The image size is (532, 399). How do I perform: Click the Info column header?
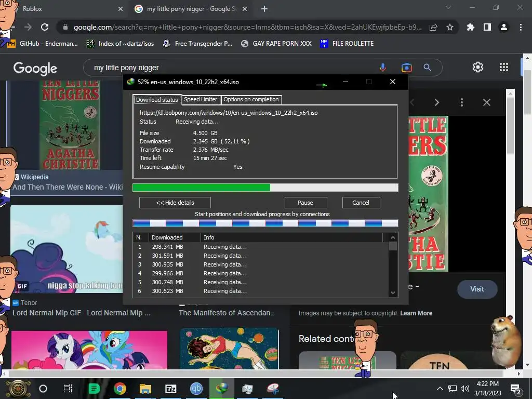[x=291, y=237]
